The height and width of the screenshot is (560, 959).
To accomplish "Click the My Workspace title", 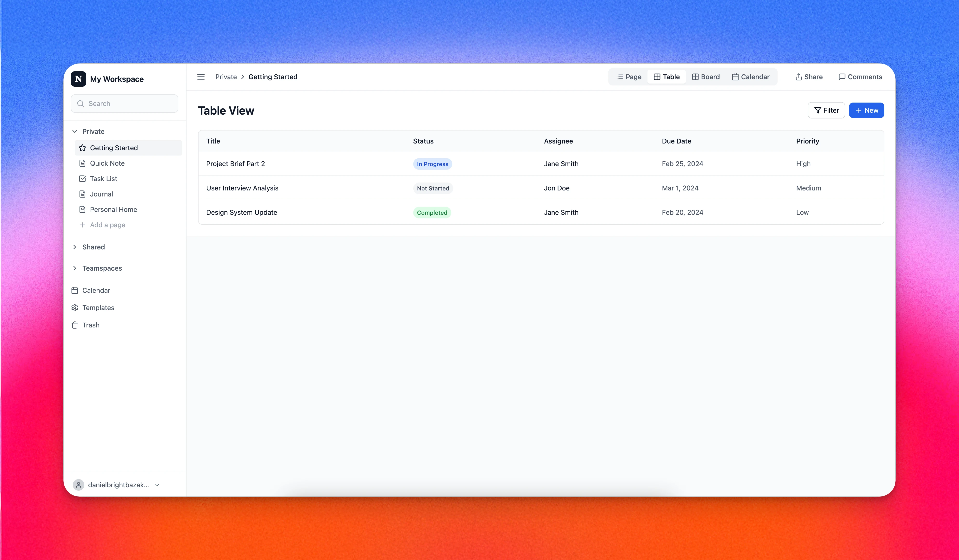I will (117, 79).
